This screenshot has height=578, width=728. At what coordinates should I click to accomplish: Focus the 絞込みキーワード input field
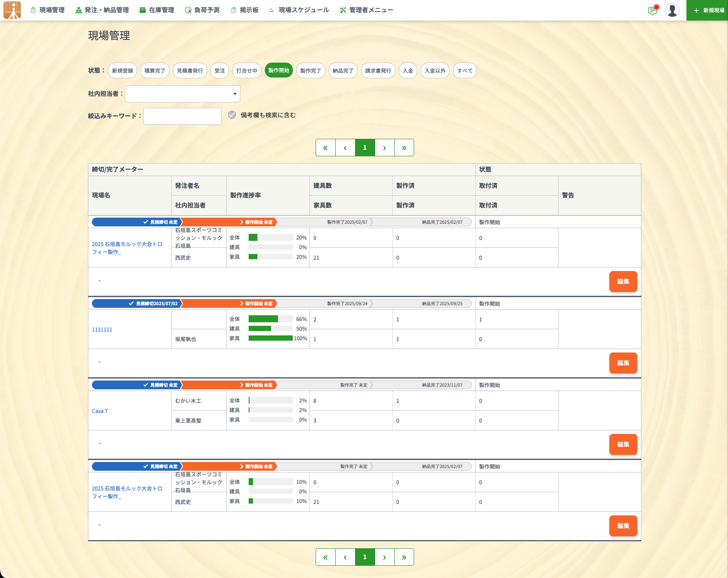pos(182,116)
